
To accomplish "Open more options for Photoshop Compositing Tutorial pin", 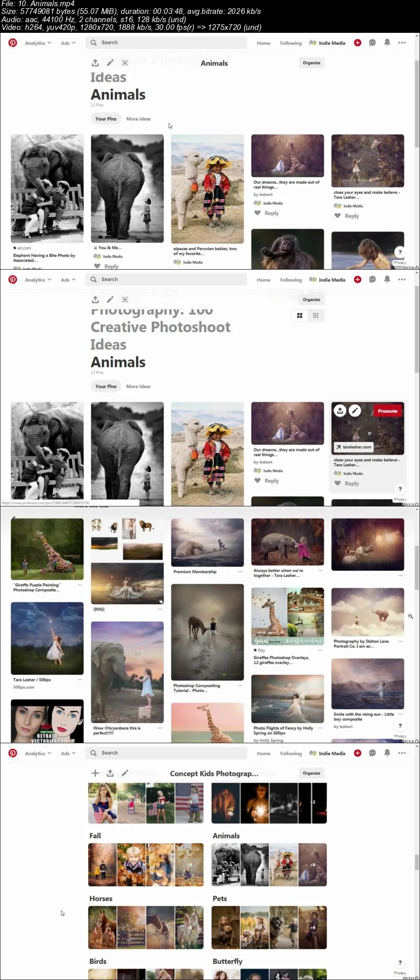I will point(240,686).
